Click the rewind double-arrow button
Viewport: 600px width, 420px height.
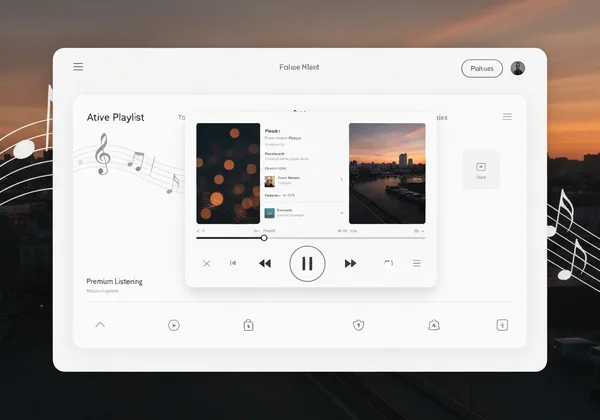click(265, 263)
